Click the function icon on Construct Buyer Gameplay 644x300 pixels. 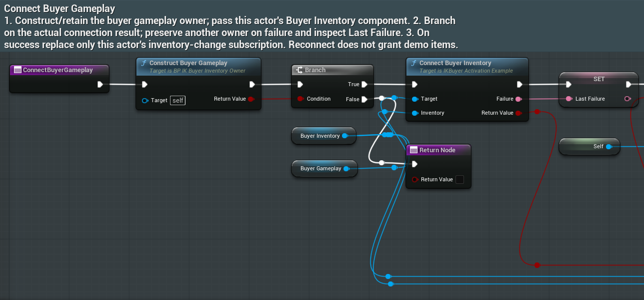click(x=144, y=63)
